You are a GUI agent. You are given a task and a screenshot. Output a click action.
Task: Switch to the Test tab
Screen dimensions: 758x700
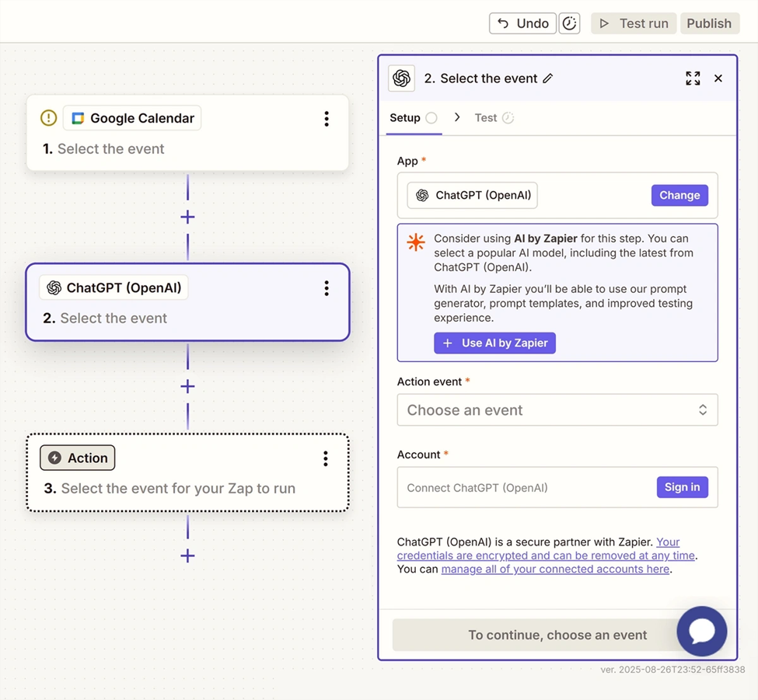(486, 118)
